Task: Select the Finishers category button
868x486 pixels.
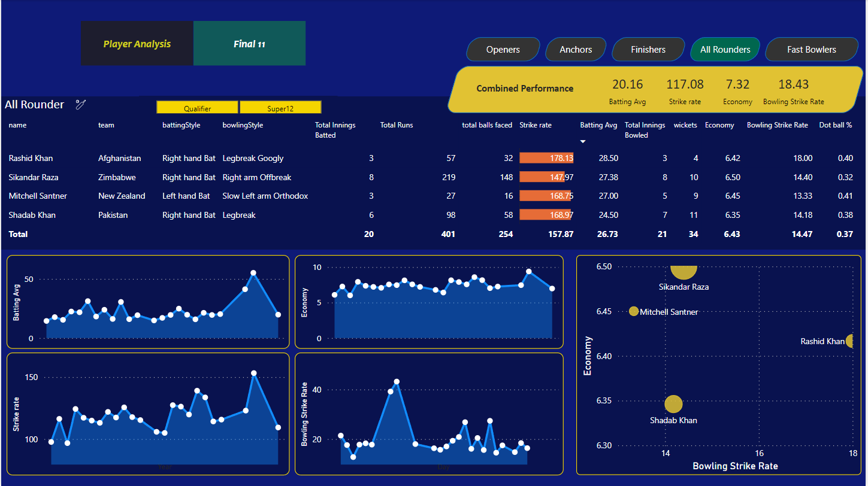Action: coord(648,49)
